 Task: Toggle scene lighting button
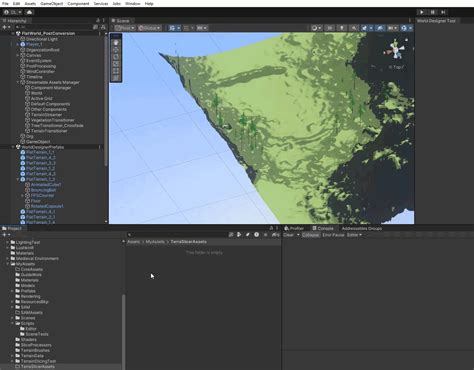[342, 28]
